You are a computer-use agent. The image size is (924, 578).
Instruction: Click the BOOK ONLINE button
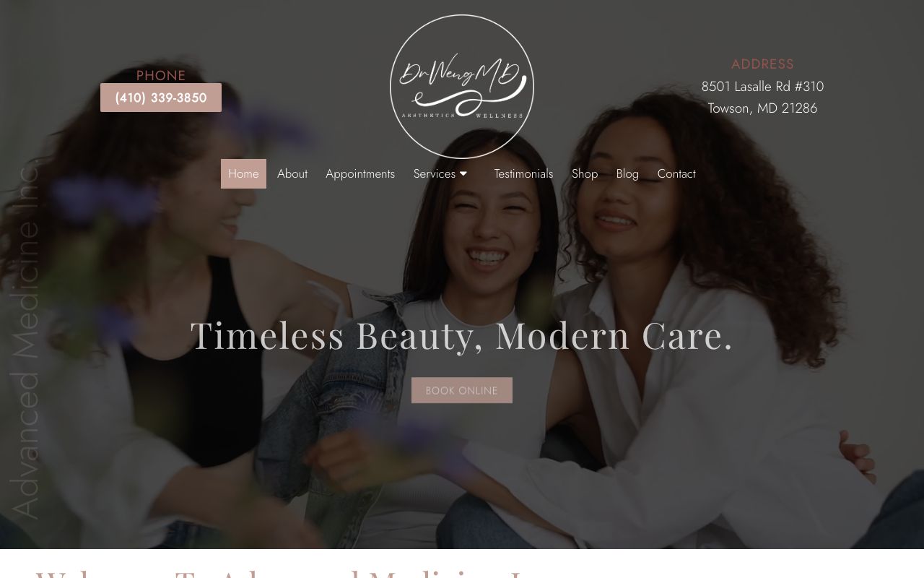pyautogui.click(x=462, y=390)
